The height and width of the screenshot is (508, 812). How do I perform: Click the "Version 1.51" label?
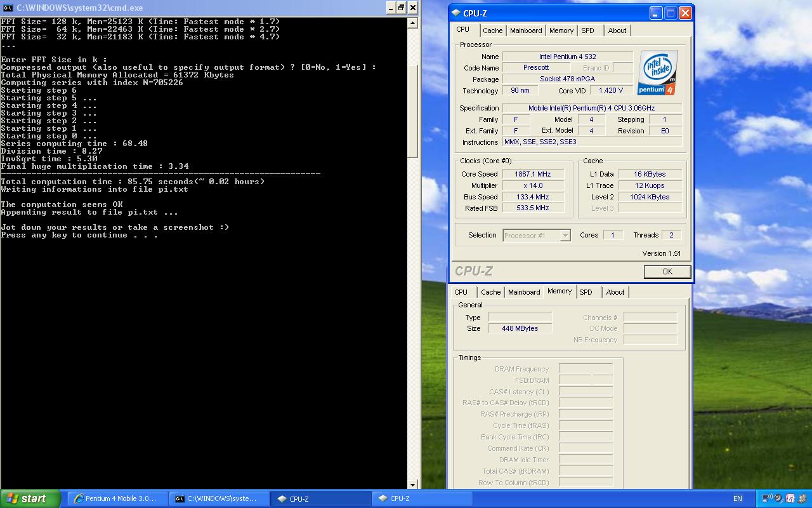coord(661,253)
